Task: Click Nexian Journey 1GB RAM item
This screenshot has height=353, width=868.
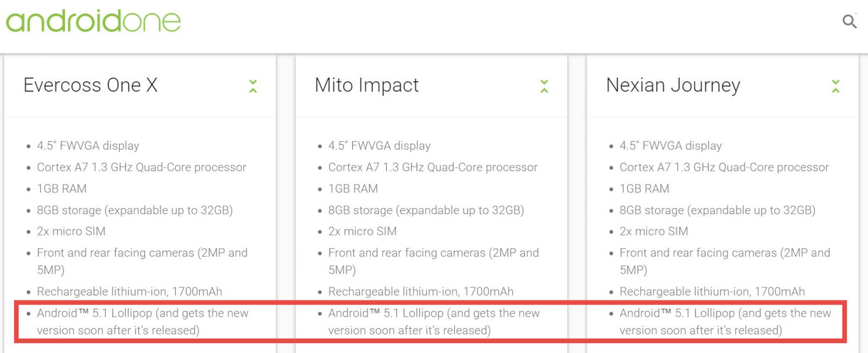Action: pos(644,189)
